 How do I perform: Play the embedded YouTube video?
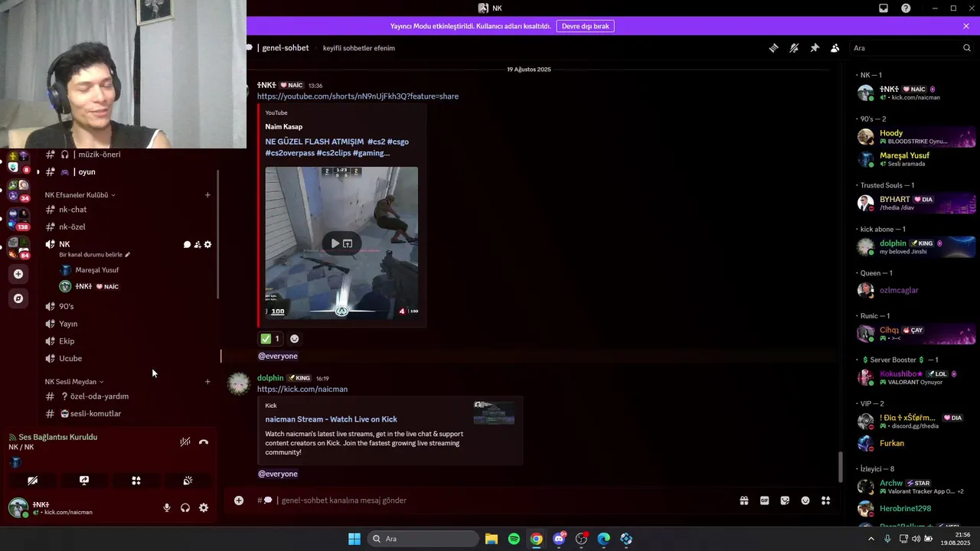[x=335, y=243]
